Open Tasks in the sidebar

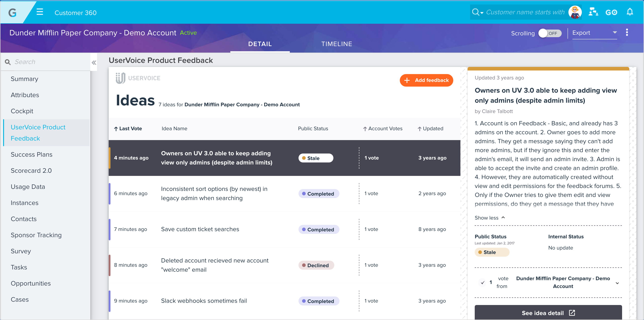(19, 267)
